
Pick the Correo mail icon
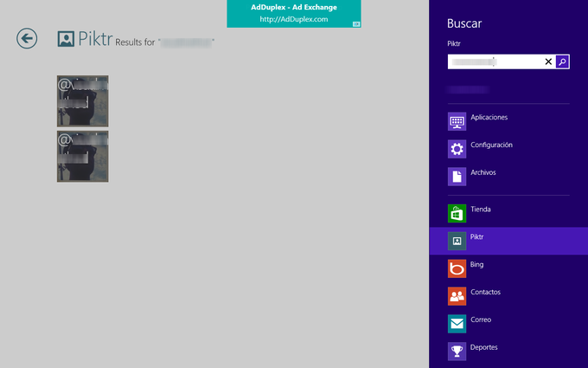coord(457,324)
